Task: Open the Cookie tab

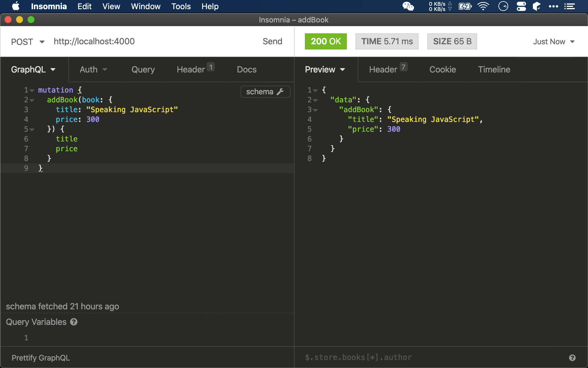Action: 442,70
